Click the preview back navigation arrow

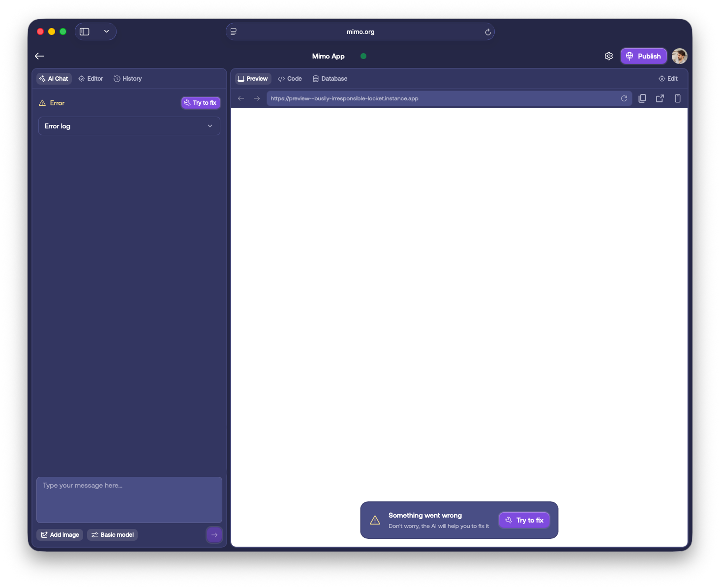(241, 98)
